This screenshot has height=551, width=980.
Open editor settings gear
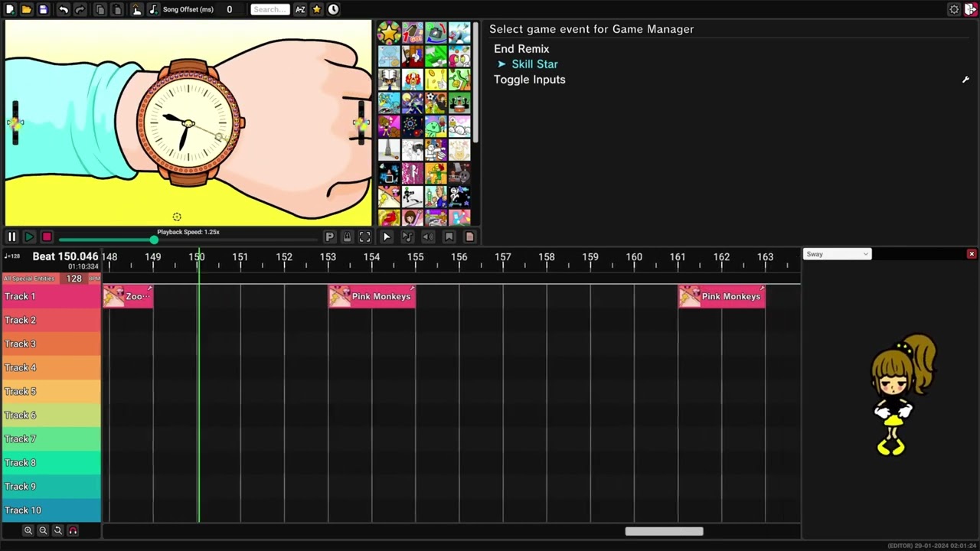pos(954,9)
